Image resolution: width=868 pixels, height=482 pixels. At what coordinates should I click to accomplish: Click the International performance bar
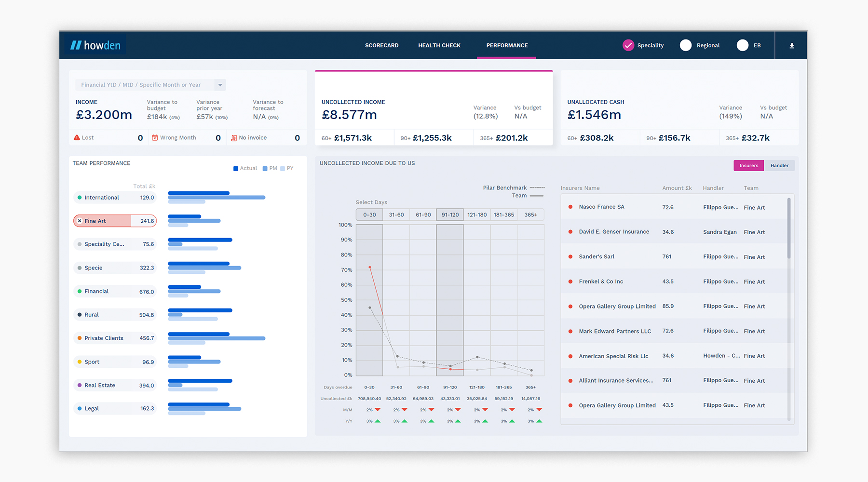point(217,197)
